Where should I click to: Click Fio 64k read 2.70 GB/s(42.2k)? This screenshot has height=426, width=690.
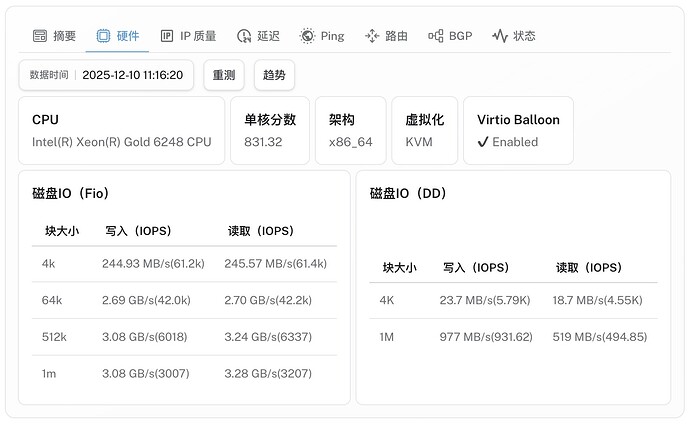tap(268, 300)
